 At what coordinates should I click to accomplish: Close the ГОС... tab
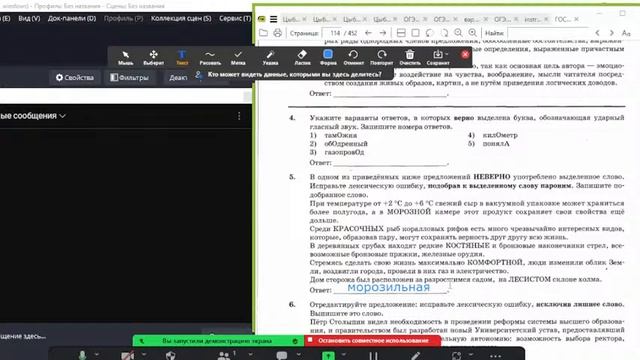[x=576, y=19]
